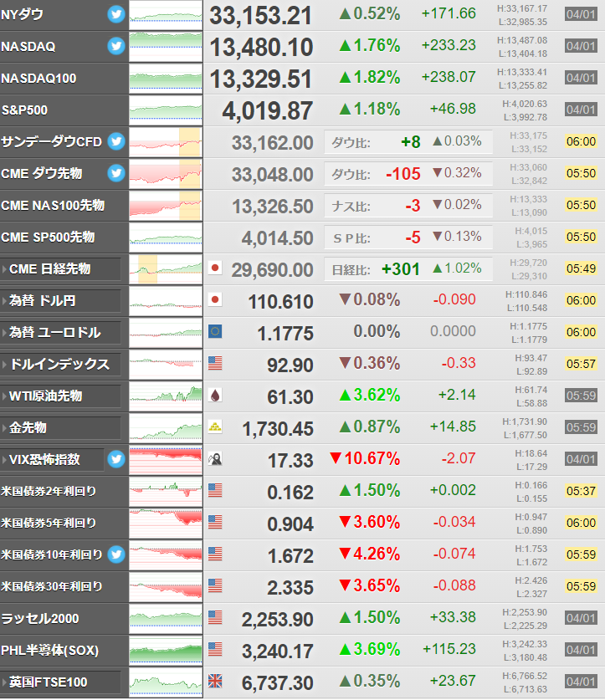Image resolution: width=605 pixels, height=700 pixels.
Task: Click the Twitter icon next to NYダウ
Action: coord(116,14)
